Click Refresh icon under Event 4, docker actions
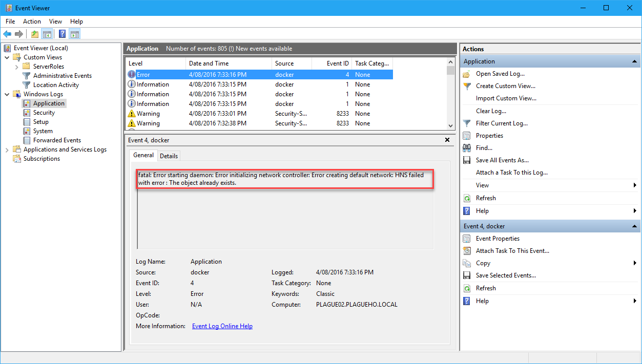642x364 pixels. 467,288
